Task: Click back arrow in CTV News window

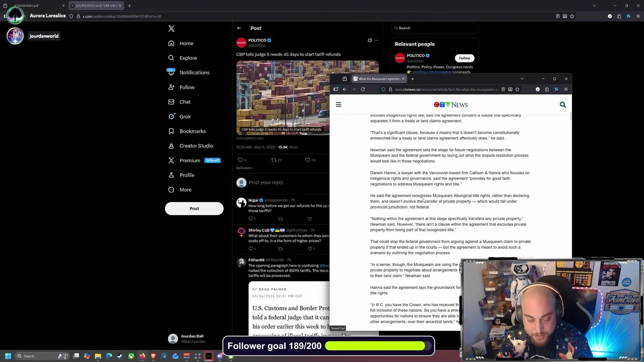Action: click(x=345, y=89)
